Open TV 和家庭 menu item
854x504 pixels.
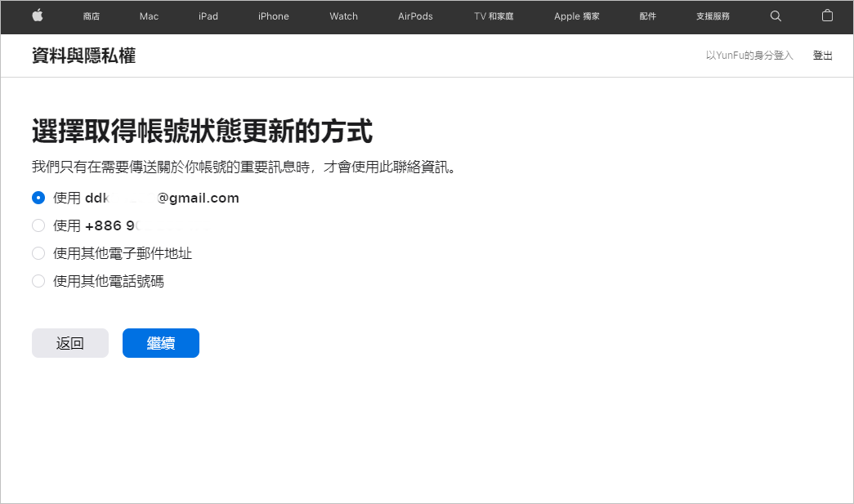coord(494,16)
